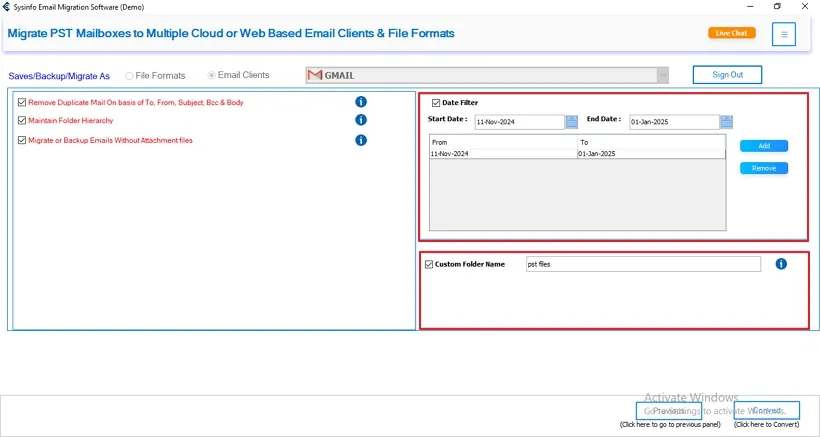The width and height of the screenshot is (820, 437).
Task: Open the End Date calendar picker
Action: 726,122
